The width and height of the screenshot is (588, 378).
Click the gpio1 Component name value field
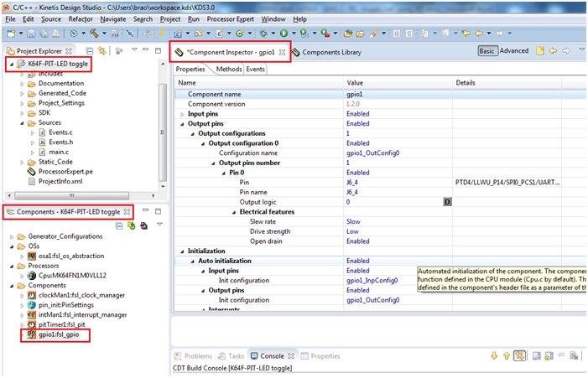coord(398,95)
